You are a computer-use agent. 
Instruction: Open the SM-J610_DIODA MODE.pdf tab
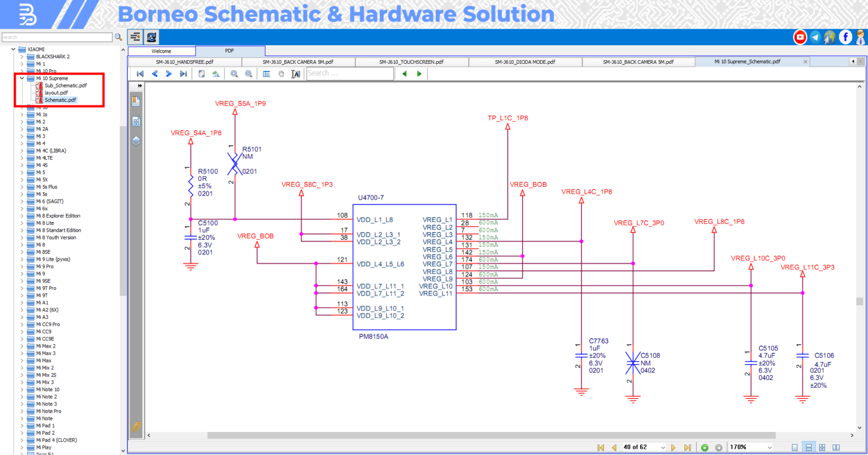point(525,62)
